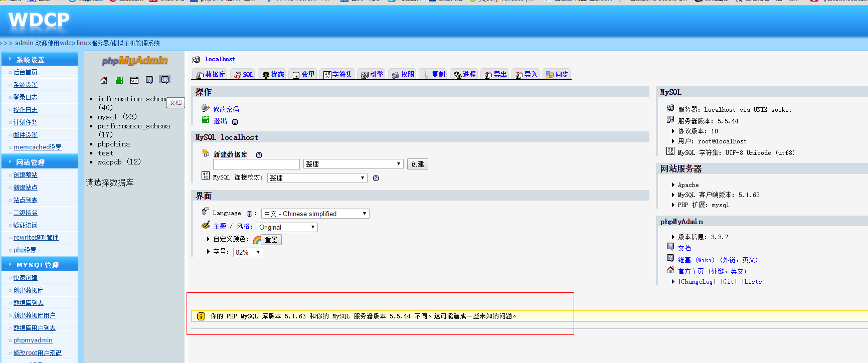Open the 权限 privileges tab
Screen dimensions: 868x363
403,75
